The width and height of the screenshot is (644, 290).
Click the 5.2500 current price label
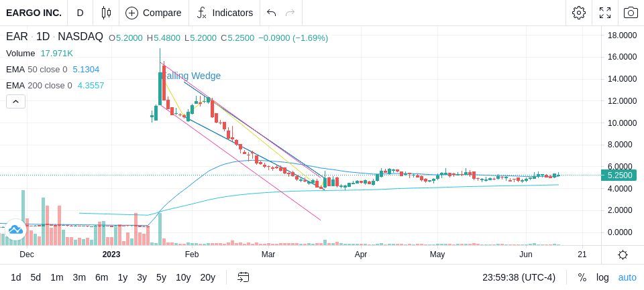[x=619, y=175]
